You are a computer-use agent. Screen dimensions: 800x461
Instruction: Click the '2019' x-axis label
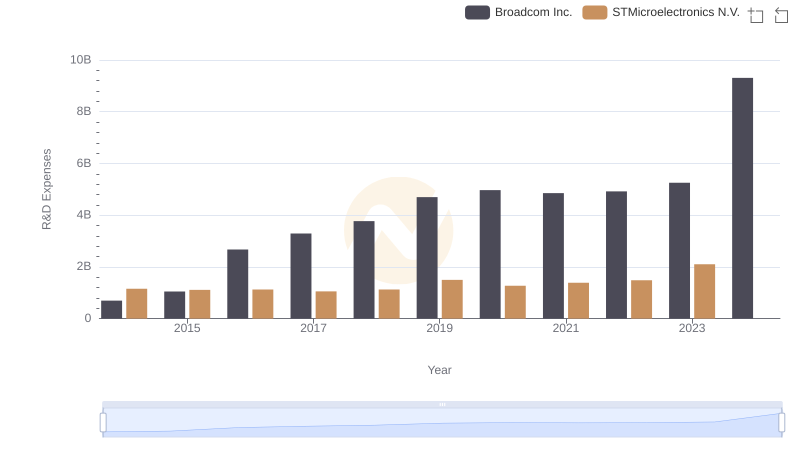point(439,328)
